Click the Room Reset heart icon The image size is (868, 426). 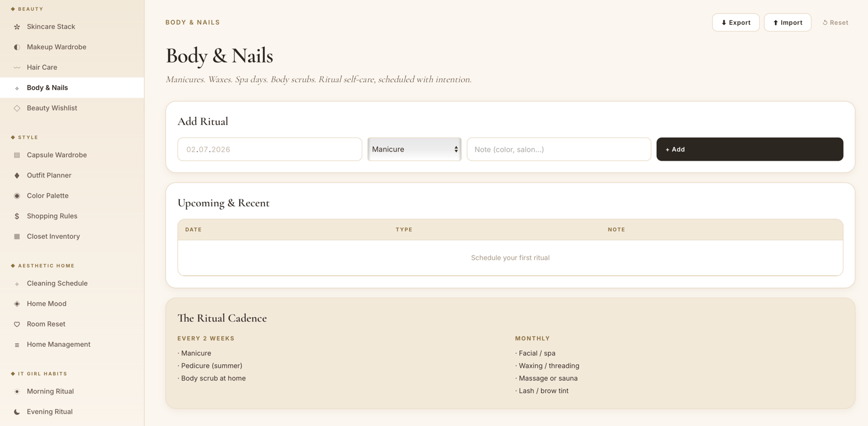click(x=17, y=324)
